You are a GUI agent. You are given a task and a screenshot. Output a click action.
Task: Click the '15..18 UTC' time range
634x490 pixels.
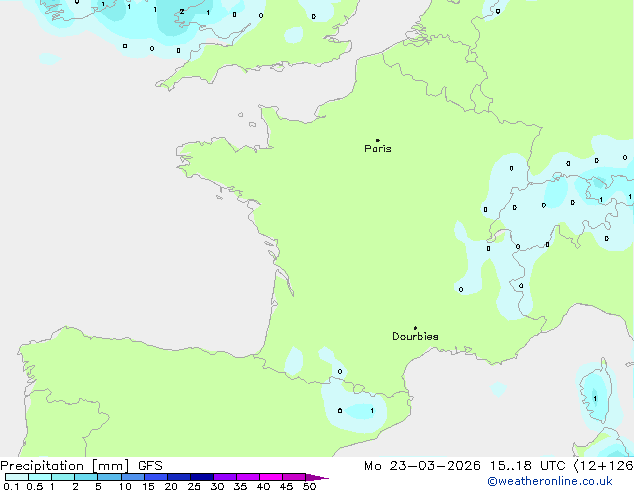pyautogui.click(x=527, y=466)
